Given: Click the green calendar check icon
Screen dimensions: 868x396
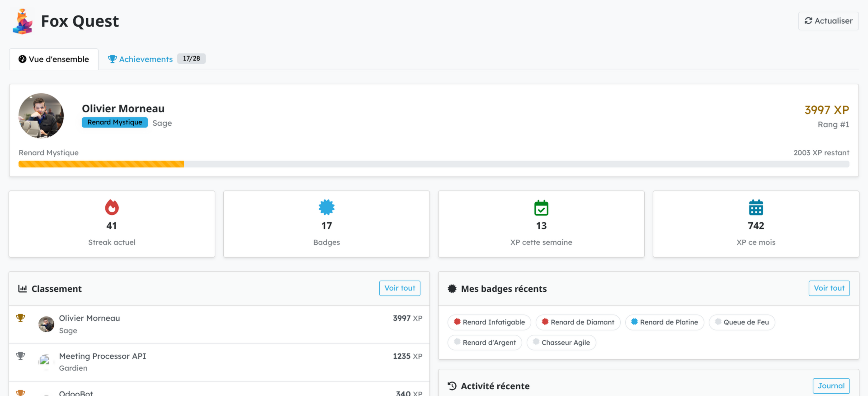Looking at the screenshot, I should [x=541, y=208].
